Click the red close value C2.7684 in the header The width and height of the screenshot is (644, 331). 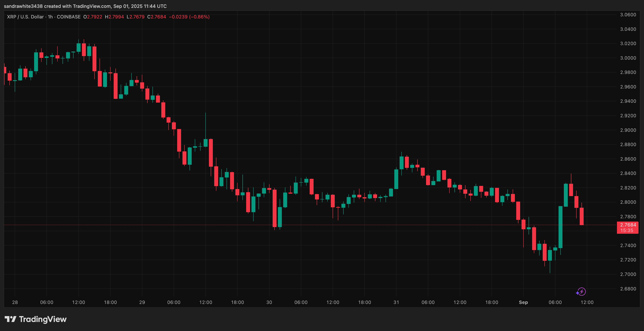tap(157, 17)
